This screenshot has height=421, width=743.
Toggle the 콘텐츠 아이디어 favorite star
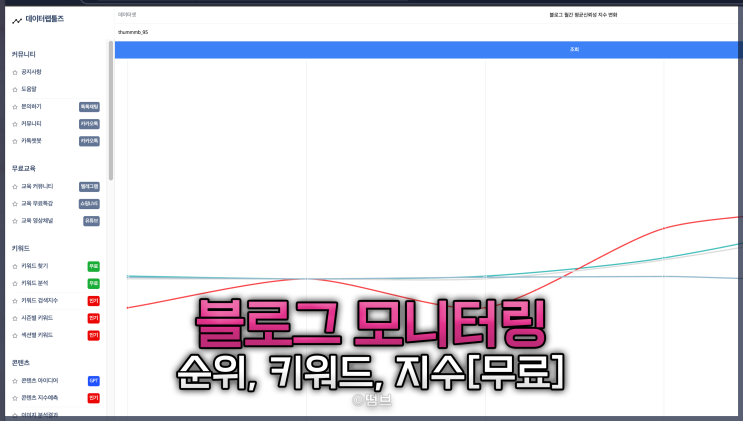pyautogui.click(x=15, y=381)
